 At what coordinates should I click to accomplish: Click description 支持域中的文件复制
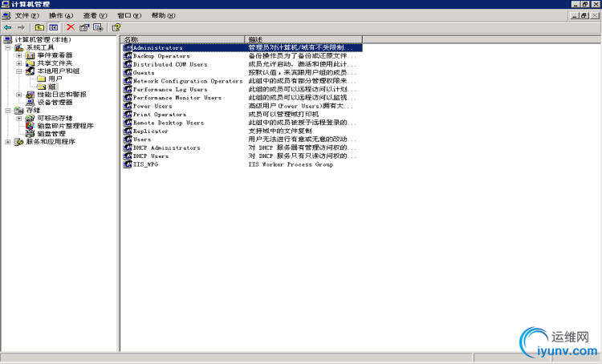coord(280,131)
